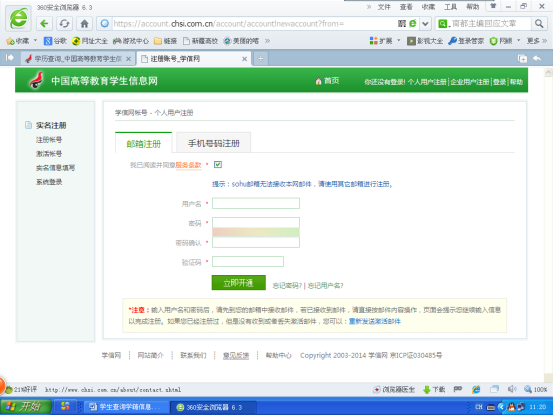
Task: Click in the 验证码 input field
Action: pyautogui.click(x=248, y=262)
